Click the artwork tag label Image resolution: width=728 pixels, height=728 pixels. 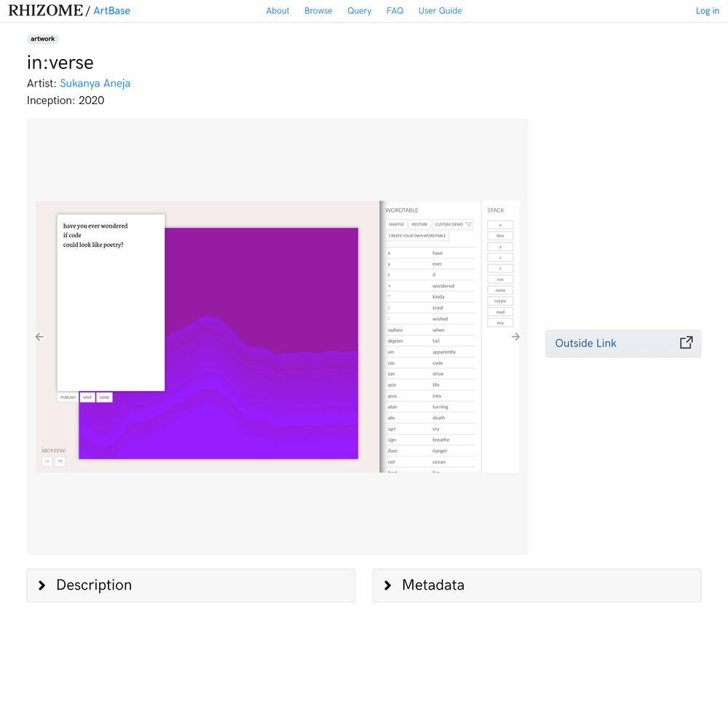43,39
